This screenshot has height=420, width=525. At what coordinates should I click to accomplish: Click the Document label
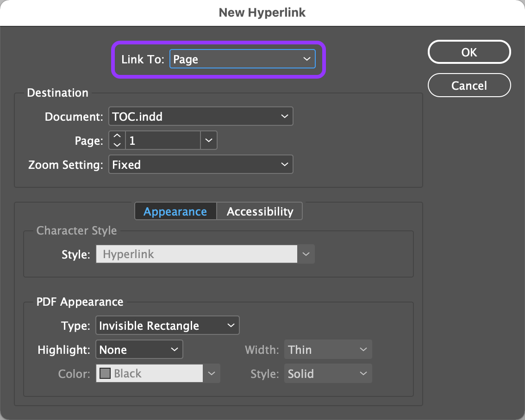pyautogui.click(x=74, y=117)
